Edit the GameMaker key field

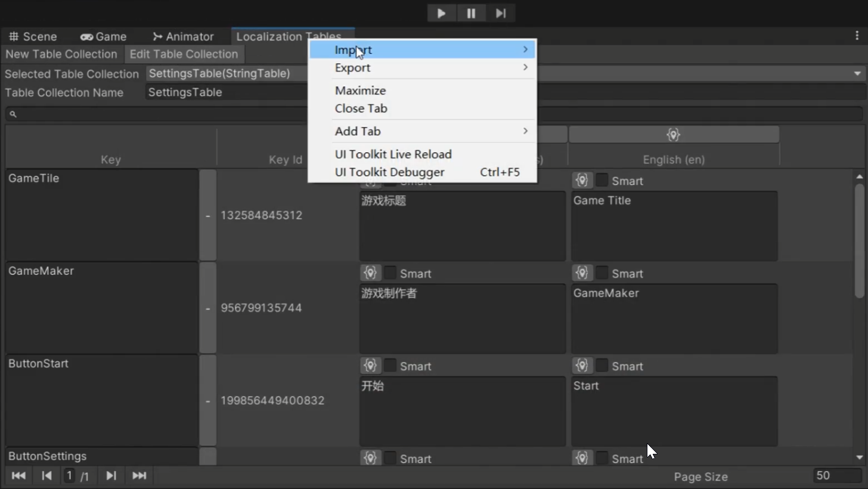pyautogui.click(x=102, y=308)
